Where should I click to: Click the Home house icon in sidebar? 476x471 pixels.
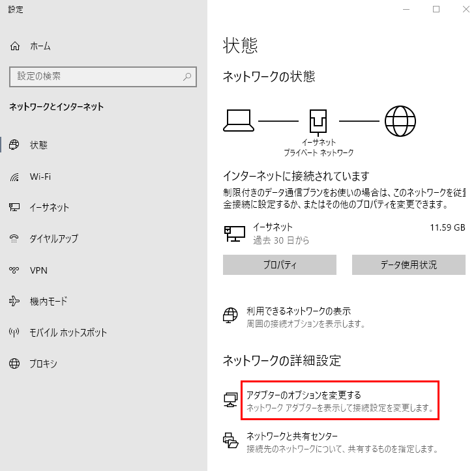15,46
